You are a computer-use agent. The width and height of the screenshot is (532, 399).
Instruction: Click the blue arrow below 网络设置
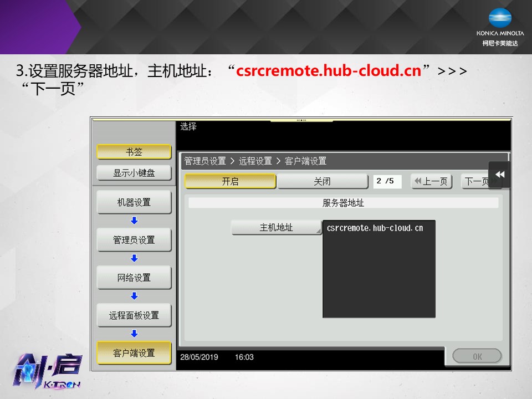coord(134,296)
